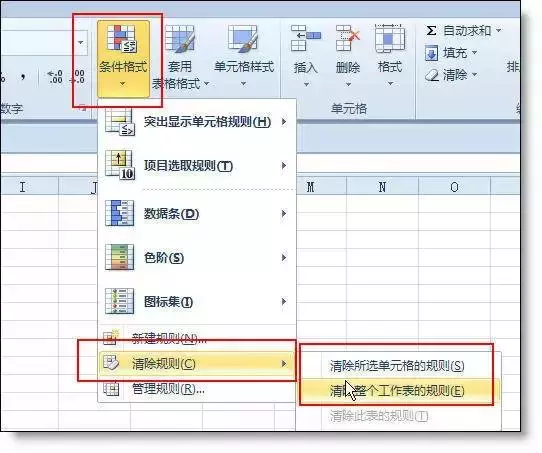Open 项目选取规则(T) submenu
The height and width of the screenshot is (453, 542).
[197, 166]
